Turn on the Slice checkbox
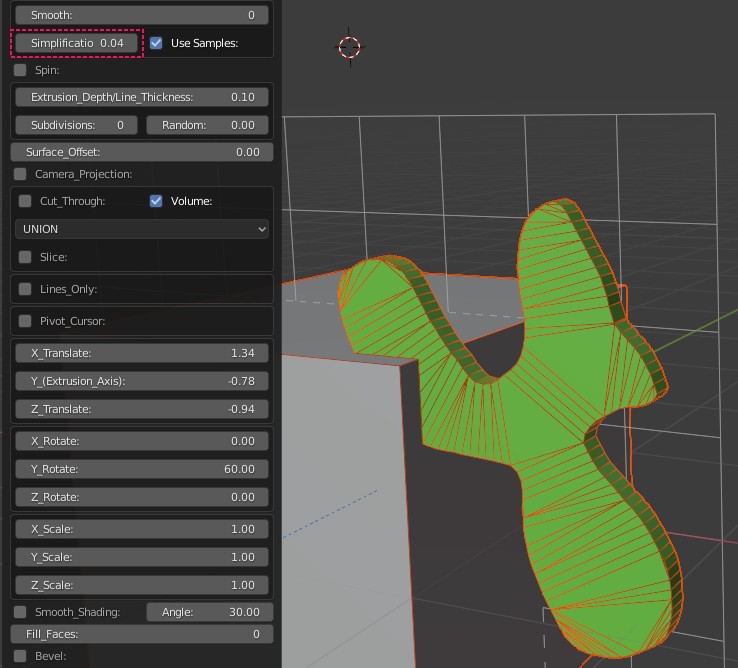This screenshot has width=738, height=668. click(x=25, y=257)
